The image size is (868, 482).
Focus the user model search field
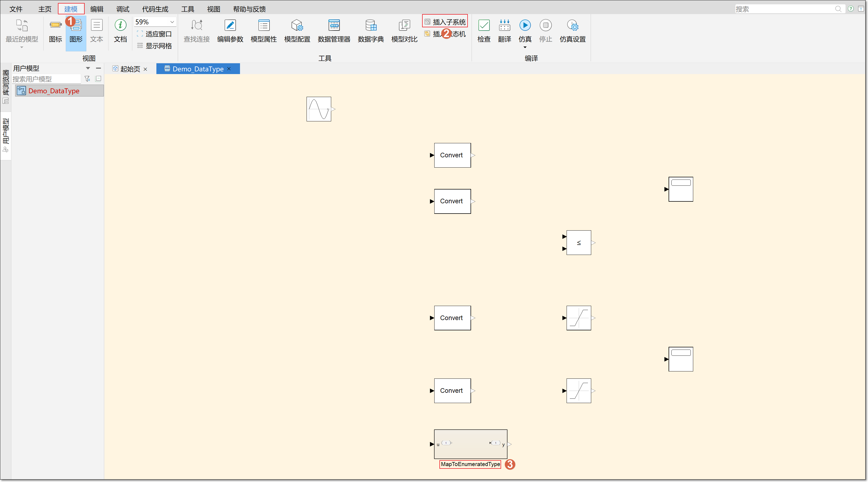(47, 79)
